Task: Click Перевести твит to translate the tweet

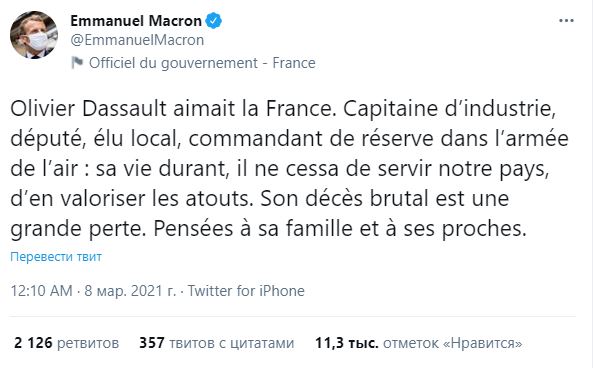Action: click(56, 256)
